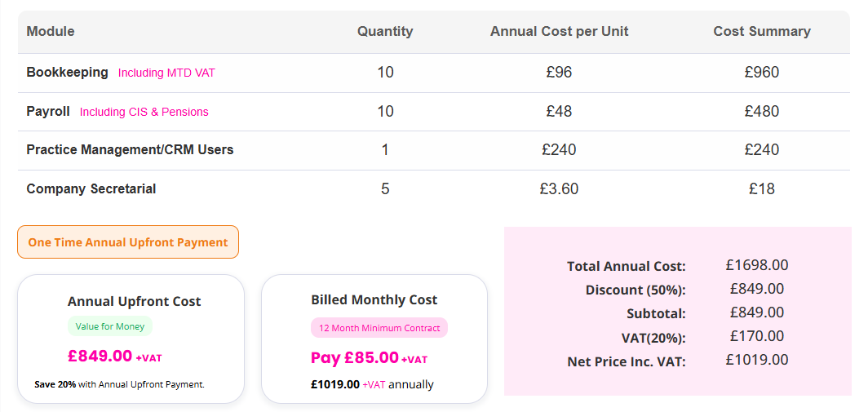Image resolution: width=868 pixels, height=412 pixels.
Task: Click the Module column header
Action: [x=51, y=32]
